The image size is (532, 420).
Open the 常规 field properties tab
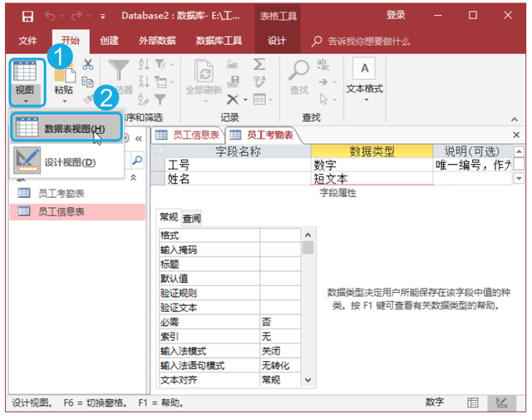pos(169,217)
